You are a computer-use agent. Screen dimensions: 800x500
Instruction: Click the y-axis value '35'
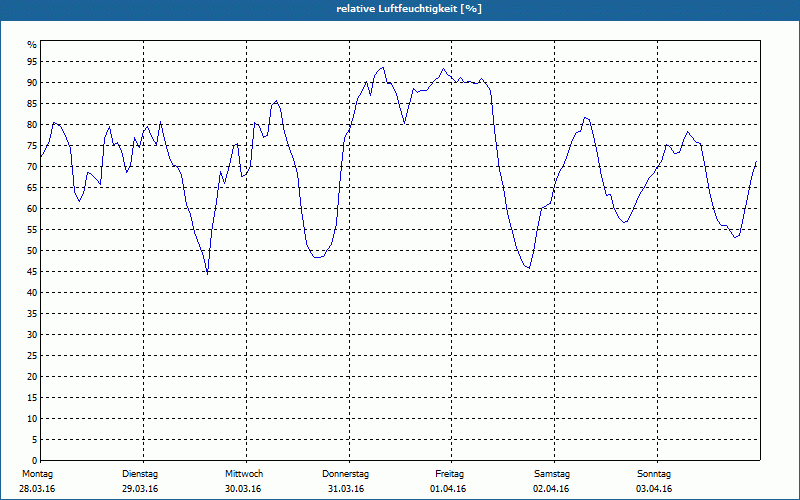pyautogui.click(x=32, y=314)
